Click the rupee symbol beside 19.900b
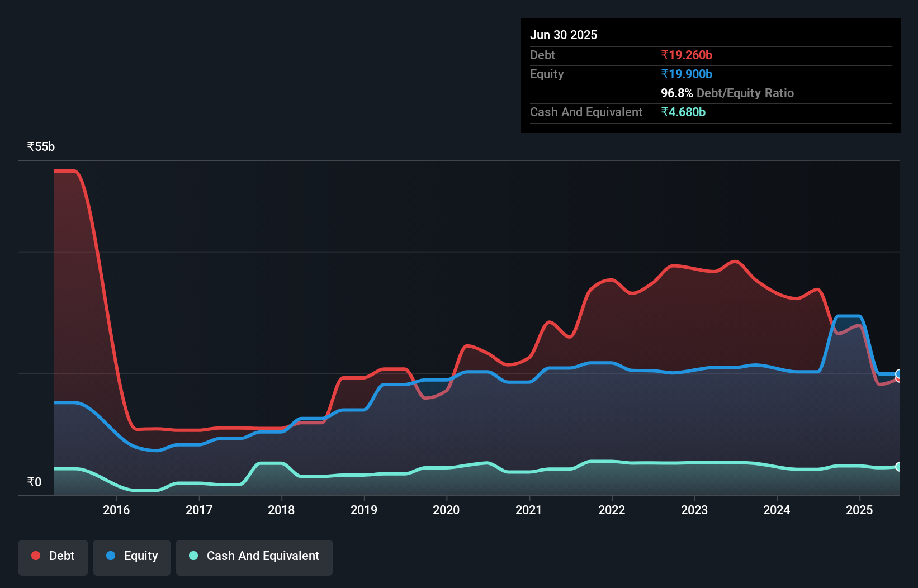This screenshot has width=918, height=588. pyautogui.click(x=665, y=74)
